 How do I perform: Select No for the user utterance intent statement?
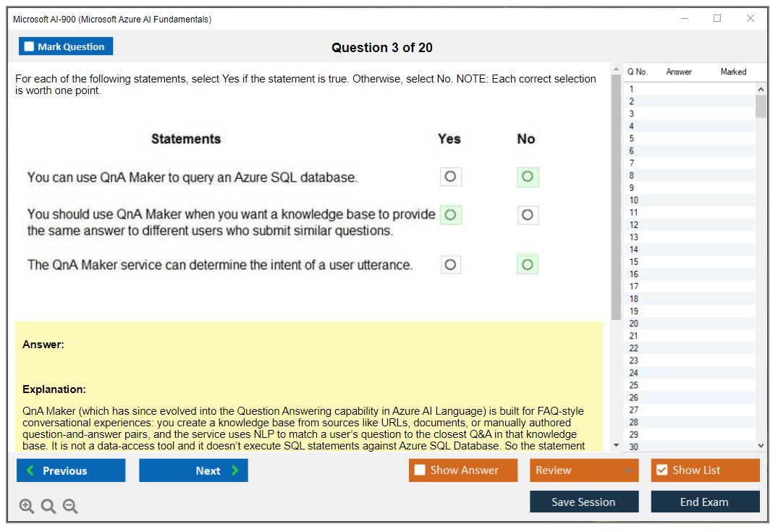[x=528, y=263]
